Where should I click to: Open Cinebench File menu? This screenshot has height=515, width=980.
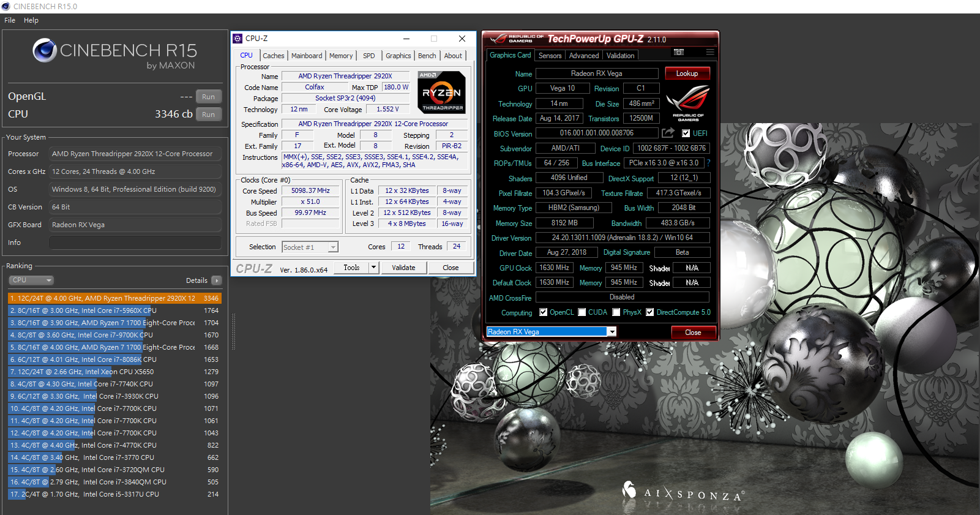[10, 20]
